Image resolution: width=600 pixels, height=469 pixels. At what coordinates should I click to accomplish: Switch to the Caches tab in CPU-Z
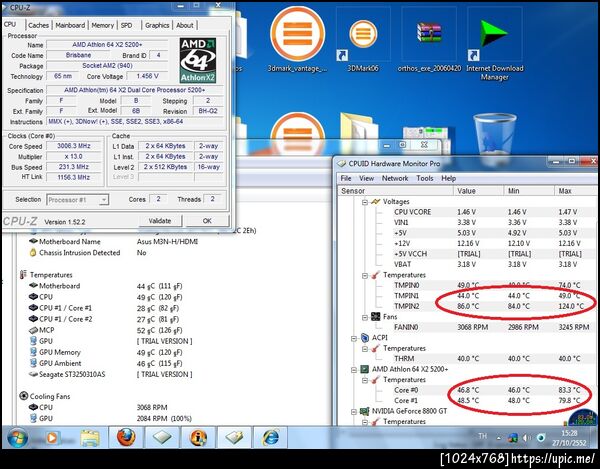pos(38,25)
